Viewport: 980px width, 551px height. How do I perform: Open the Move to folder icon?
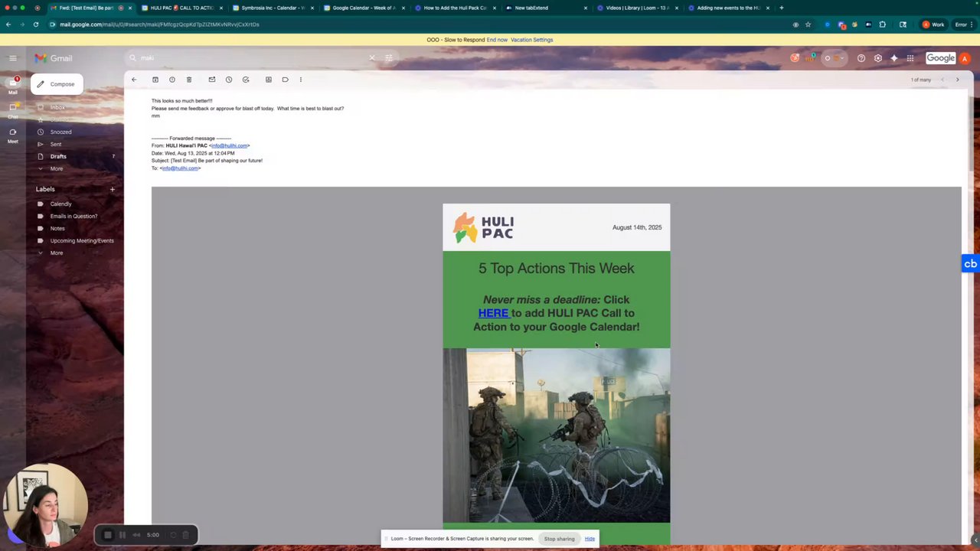[x=269, y=80]
